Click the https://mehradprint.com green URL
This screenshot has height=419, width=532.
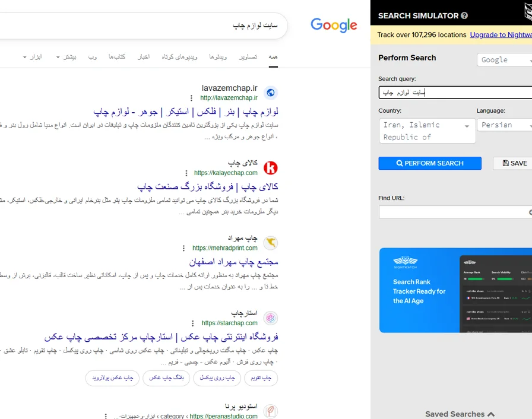click(225, 248)
